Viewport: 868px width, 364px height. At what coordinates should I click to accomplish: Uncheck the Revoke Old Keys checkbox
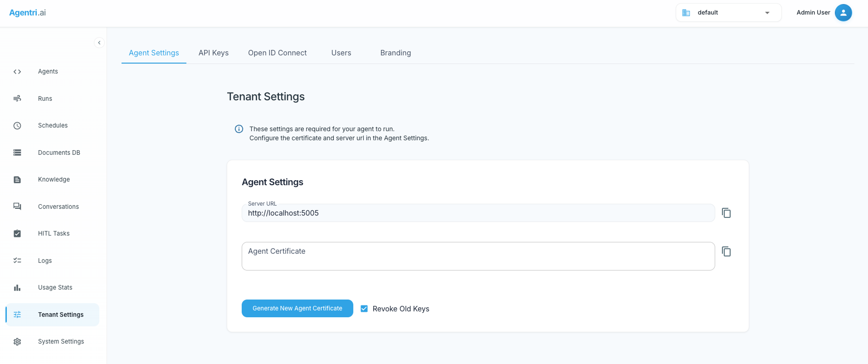(364, 309)
